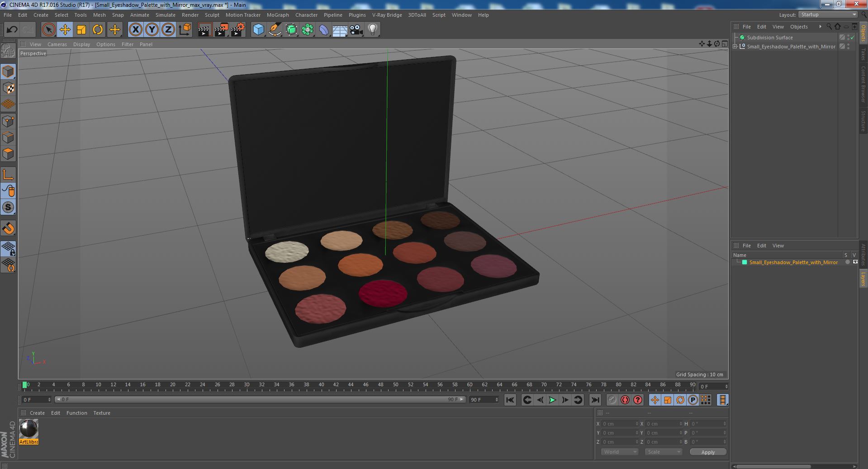Add a camera object

(356, 30)
